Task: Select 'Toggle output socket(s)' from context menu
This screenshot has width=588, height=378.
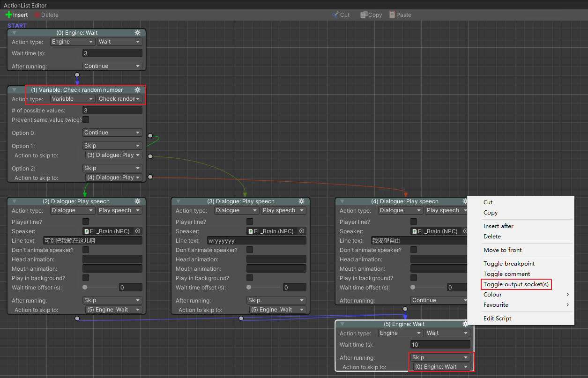Action: [x=516, y=284]
